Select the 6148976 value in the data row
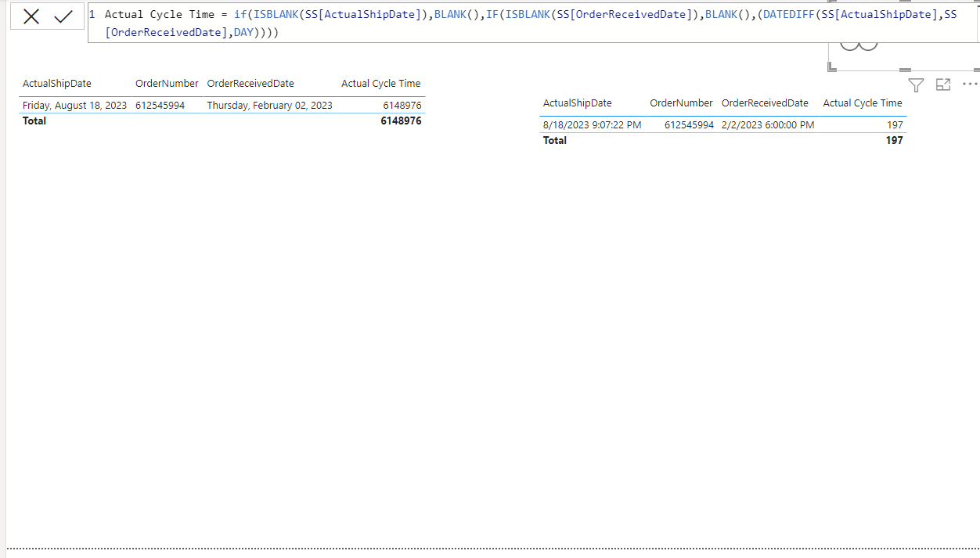Screen dimensions: 980x558 point(402,105)
